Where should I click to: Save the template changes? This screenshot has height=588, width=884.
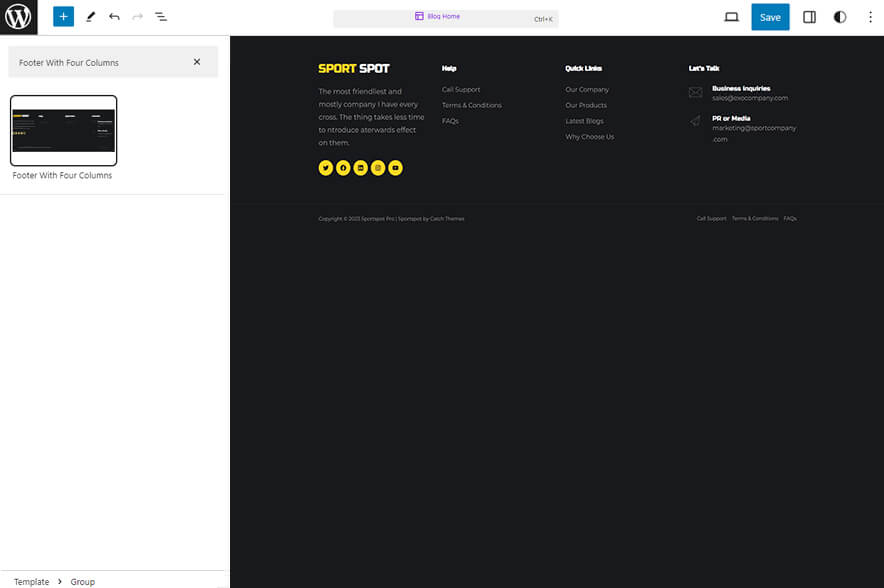point(770,16)
